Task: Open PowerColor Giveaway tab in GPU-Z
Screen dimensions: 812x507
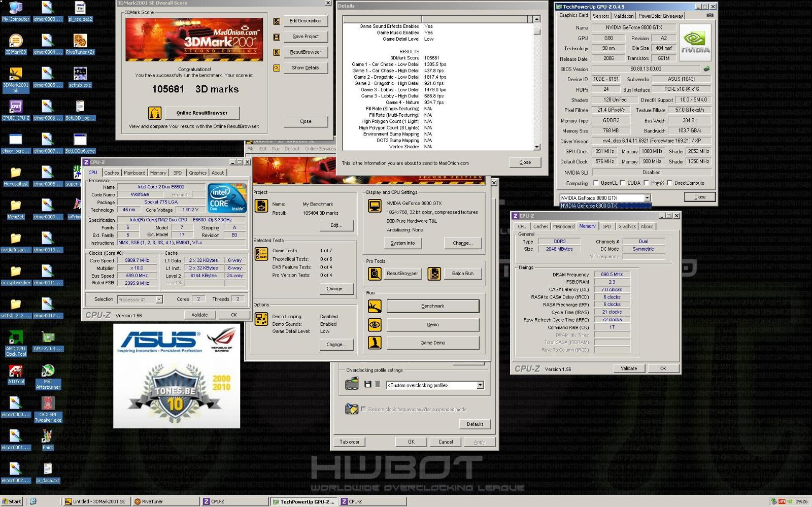Action: point(660,16)
